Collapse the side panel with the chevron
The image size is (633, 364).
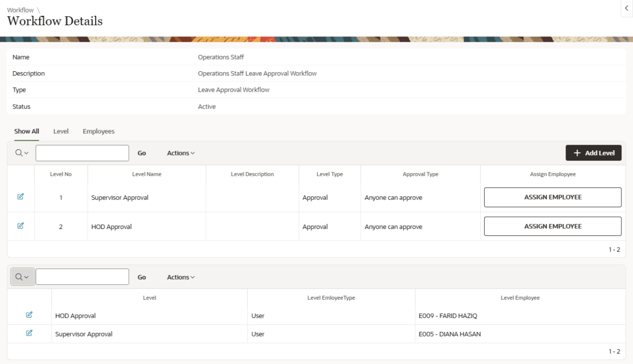tap(626, 8)
